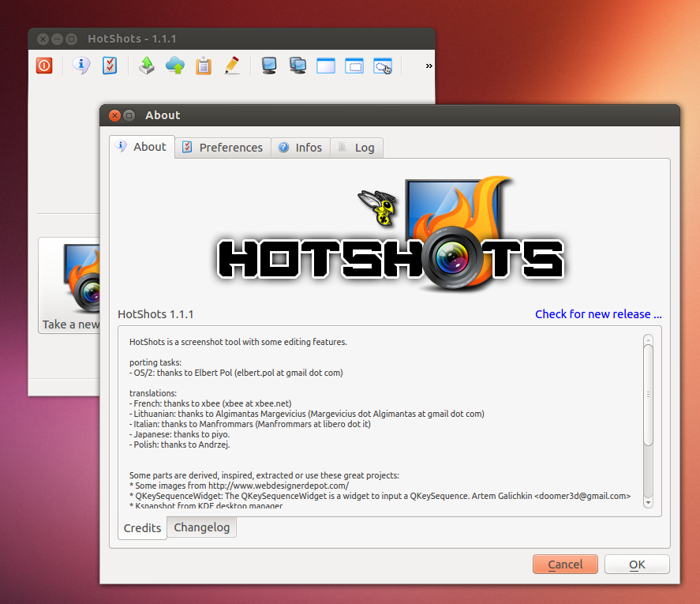The height and width of the screenshot is (604, 700).
Task: Close the About dialog with red X button
Action: (x=114, y=116)
